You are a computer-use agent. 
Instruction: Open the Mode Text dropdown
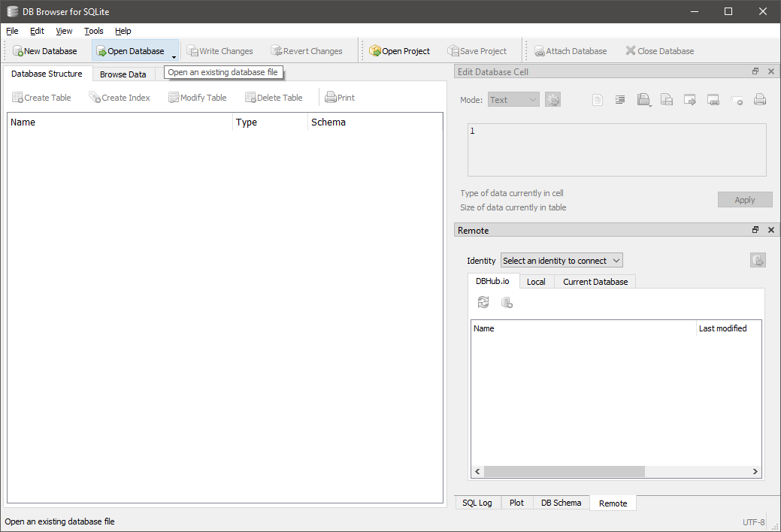513,100
